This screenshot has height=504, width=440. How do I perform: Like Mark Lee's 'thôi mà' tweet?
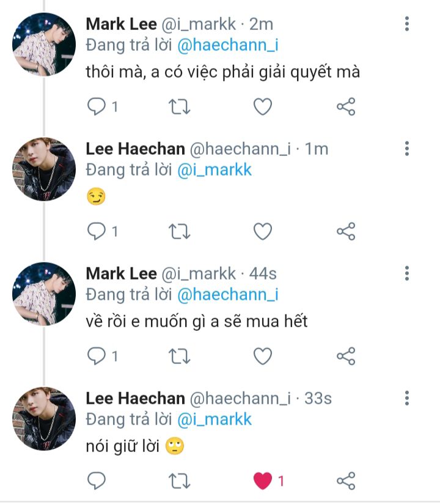click(x=263, y=107)
